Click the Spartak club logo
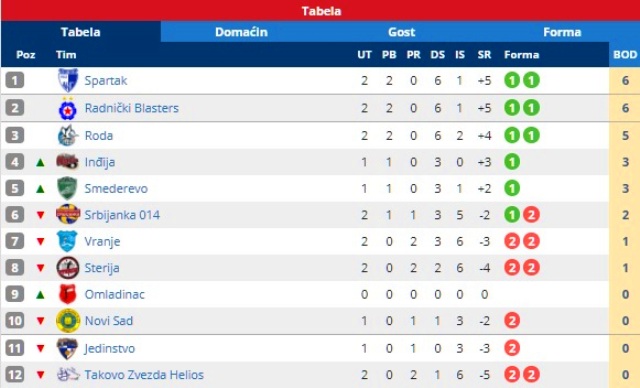Image resolution: width=640 pixels, height=388 pixels. point(67,80)
